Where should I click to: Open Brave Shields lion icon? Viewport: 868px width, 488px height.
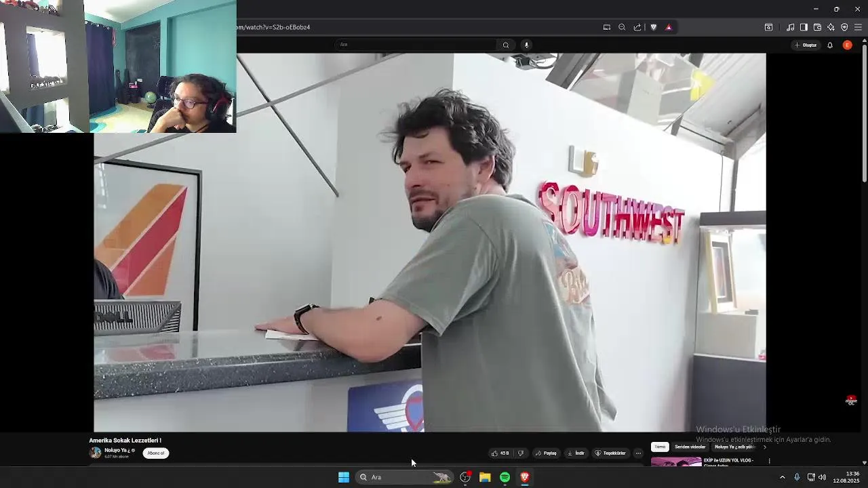(x=654, y=27)
